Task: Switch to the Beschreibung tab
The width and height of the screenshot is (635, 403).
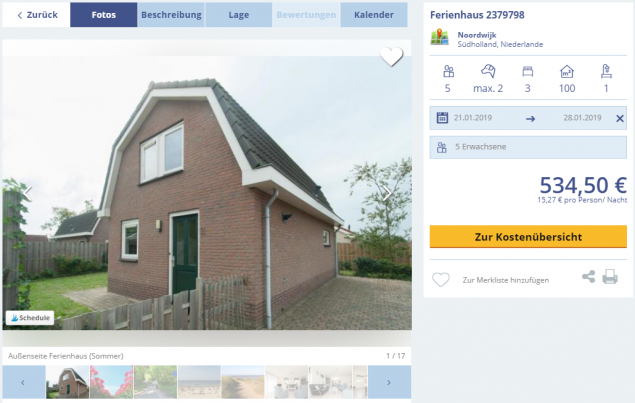Action: [171, 15]
